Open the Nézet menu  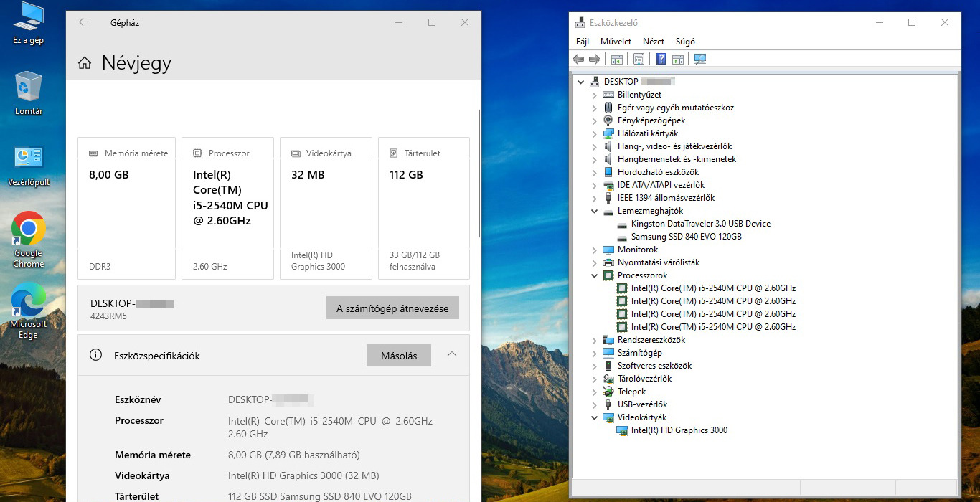point(654,42)
